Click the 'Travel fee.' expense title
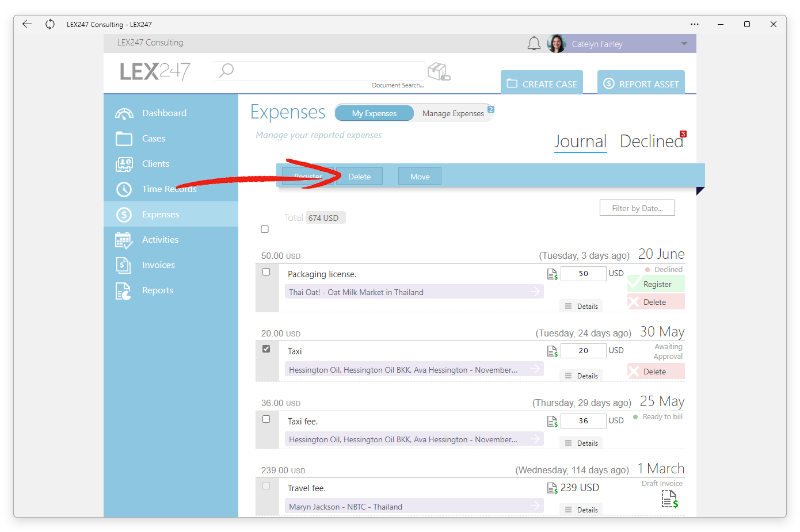Viewport: 800px width, 532px height. 307,488
